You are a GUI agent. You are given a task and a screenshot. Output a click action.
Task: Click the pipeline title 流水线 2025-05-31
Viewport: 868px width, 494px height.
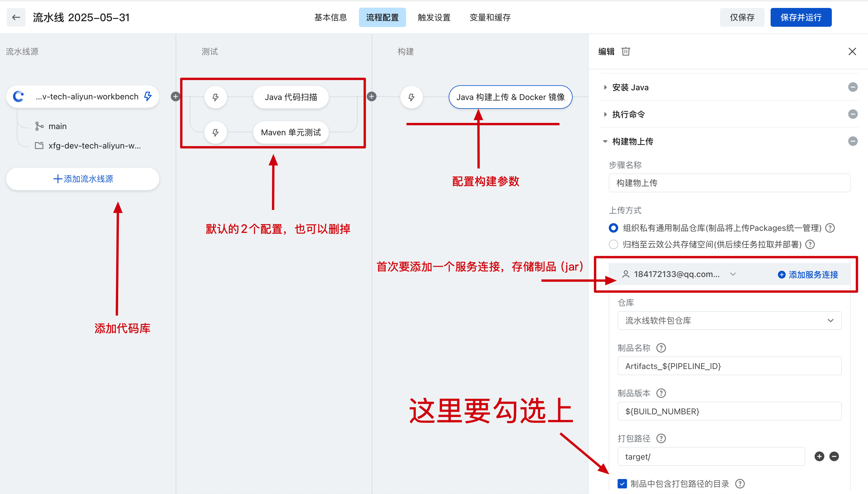(x=82, y=17)
